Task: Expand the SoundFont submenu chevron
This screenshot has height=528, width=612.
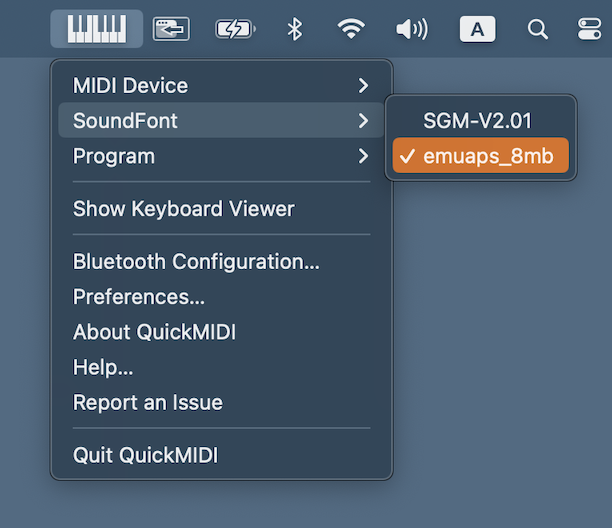Action: (363, 121)
